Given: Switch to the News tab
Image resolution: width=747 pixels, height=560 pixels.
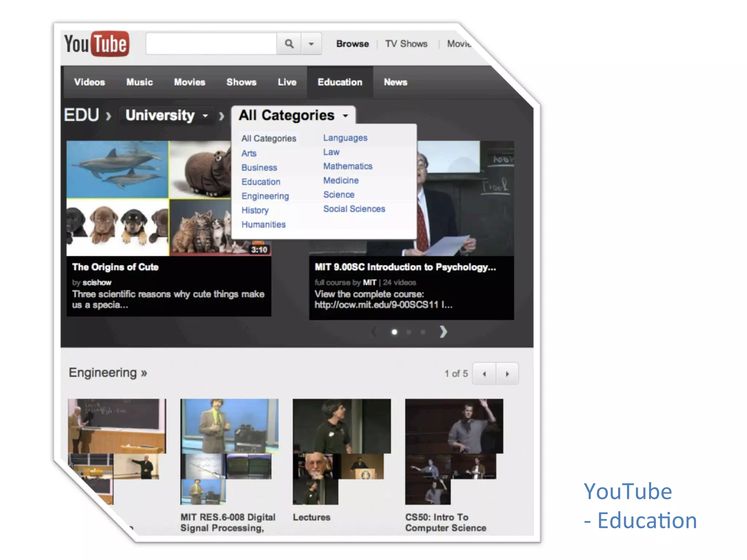Looking at the screenshot, I should point(395,82).
